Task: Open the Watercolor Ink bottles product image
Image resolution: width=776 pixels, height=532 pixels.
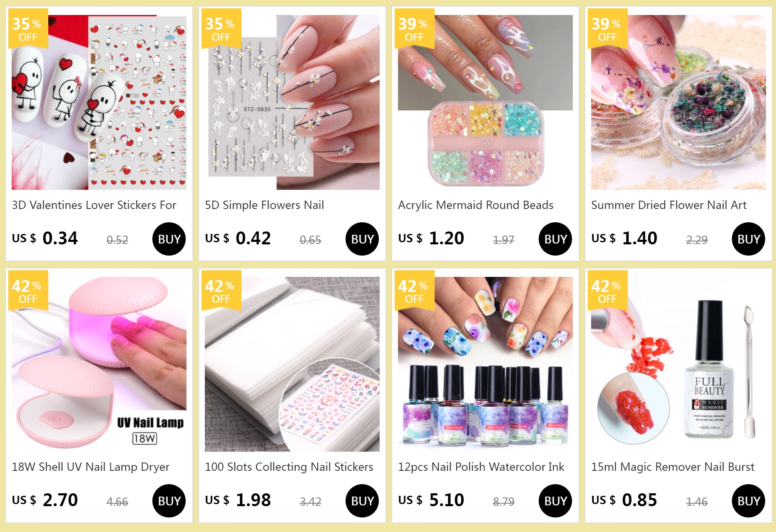Action: [x=485, y=364]
